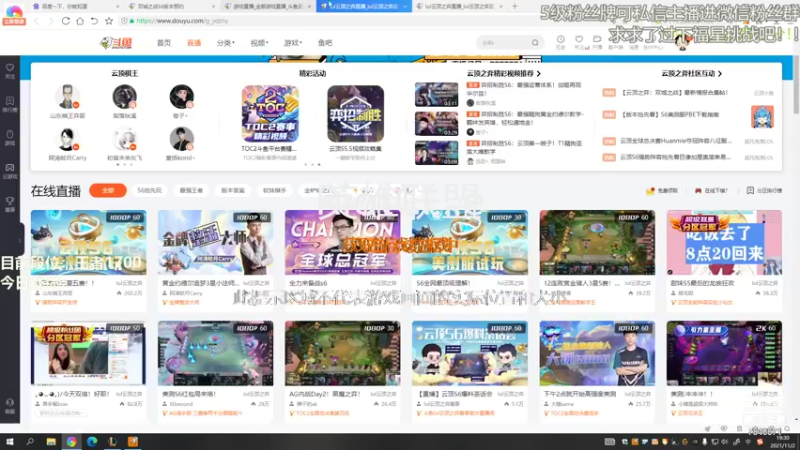Click the browser forward arrow
Viewport: 800px width, 450px height.
(51, 21)
